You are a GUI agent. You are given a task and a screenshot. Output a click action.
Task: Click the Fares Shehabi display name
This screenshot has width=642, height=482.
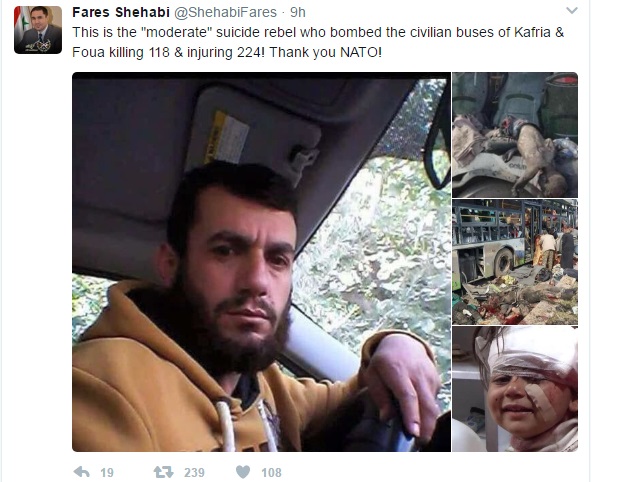[121, 12]
